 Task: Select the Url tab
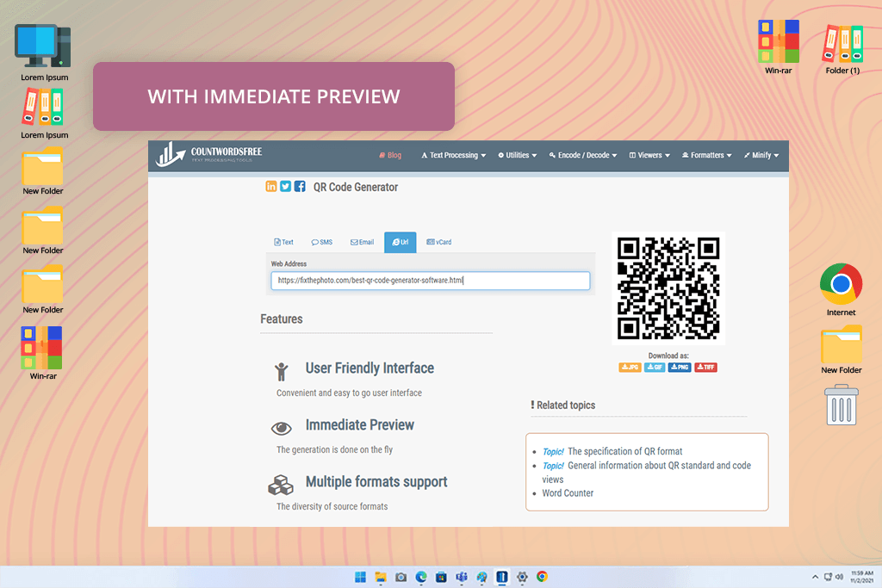[401, 242]
